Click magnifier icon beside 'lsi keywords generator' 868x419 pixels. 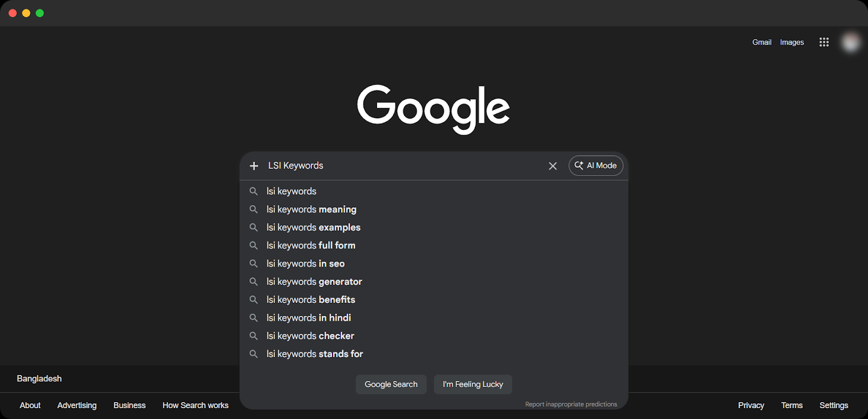253,282
